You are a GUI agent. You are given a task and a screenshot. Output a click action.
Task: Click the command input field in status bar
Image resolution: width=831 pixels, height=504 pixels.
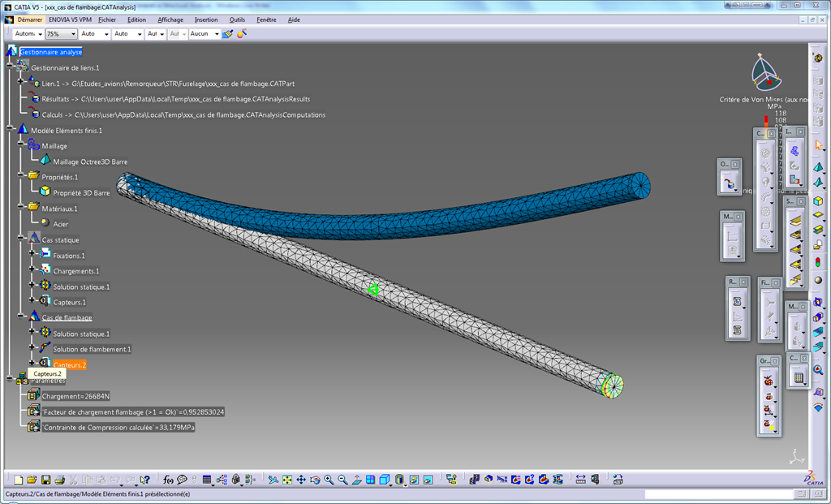coord(718,494)
